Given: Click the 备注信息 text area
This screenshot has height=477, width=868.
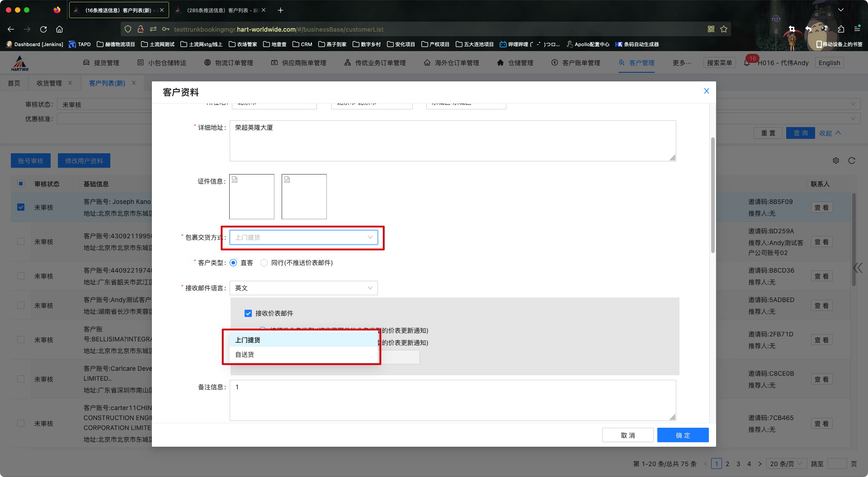Looking at the screenshot, I should [x=452, y=400].
